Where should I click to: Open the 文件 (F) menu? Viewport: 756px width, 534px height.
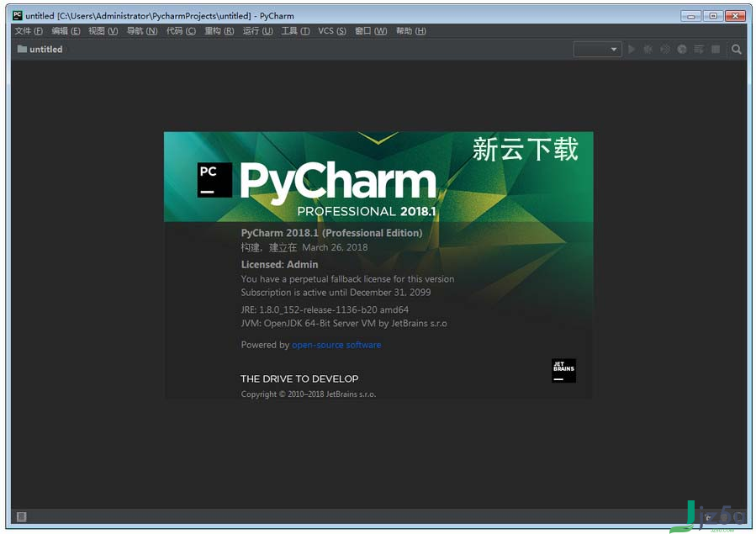pyautogui.click(x=29, y=31)
